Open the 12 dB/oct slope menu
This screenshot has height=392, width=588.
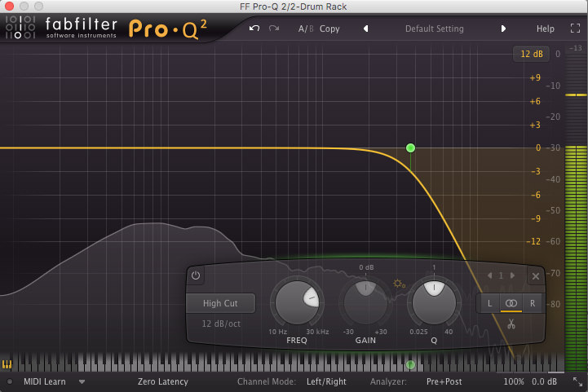point(221,324)
